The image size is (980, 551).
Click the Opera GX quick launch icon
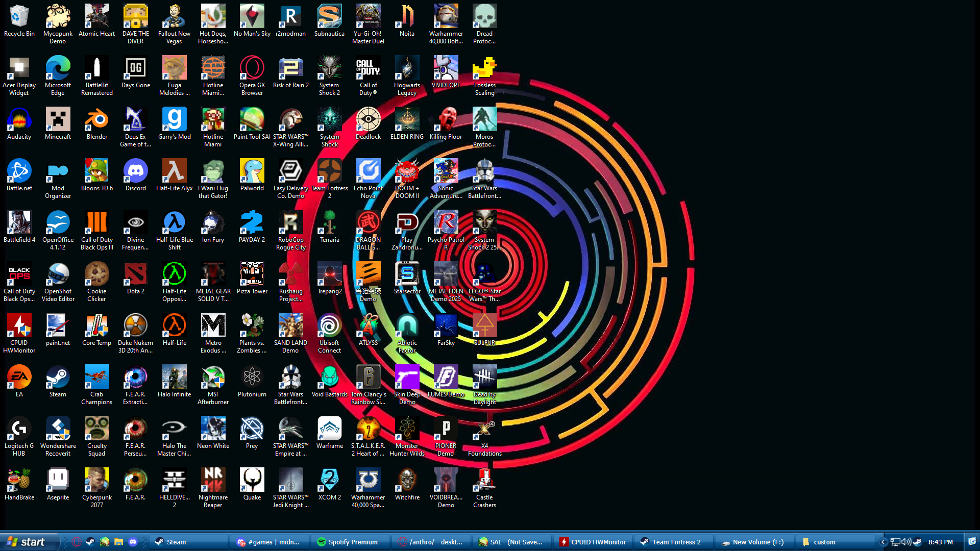[77, 542]
